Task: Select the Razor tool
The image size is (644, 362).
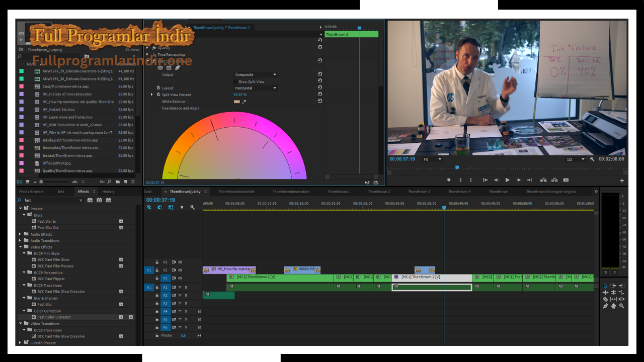Action: pyautogui.click(x=605, y=299)
